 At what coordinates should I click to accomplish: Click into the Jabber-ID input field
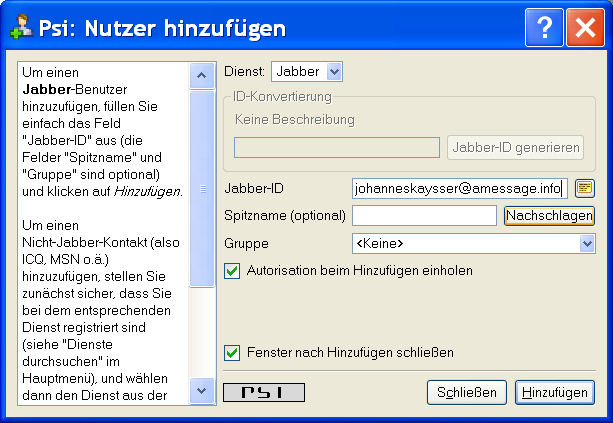[460, 188]
